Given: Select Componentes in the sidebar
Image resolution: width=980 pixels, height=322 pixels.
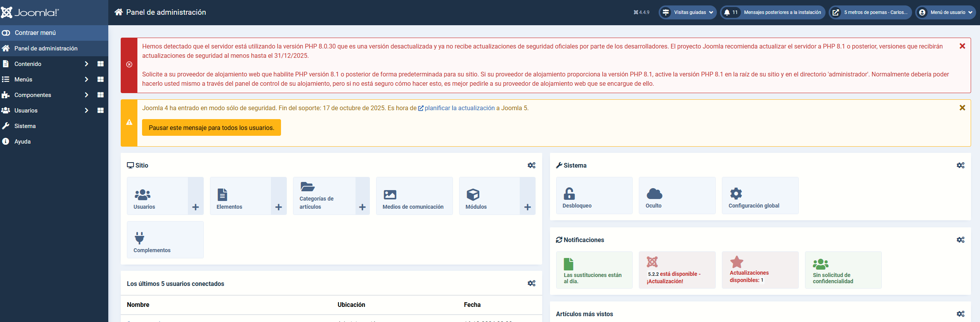Looking at the screenshot, I should (x=33, y=95).
